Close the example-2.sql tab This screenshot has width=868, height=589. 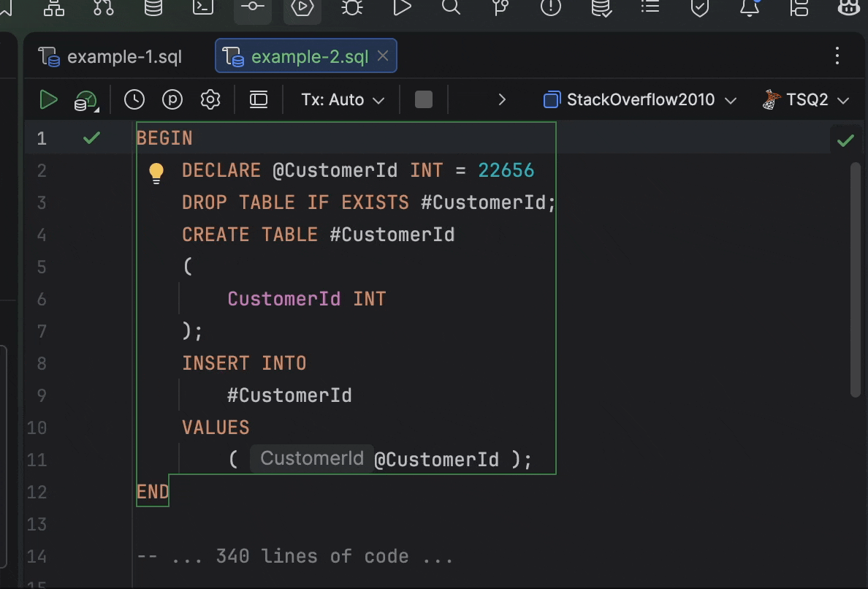[x=383, y=56]
